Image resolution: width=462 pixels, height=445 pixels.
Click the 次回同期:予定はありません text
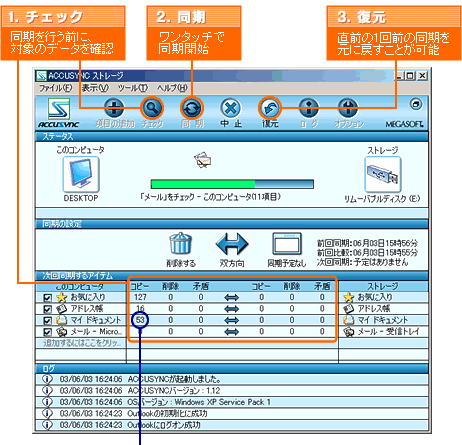coord(362,262)
